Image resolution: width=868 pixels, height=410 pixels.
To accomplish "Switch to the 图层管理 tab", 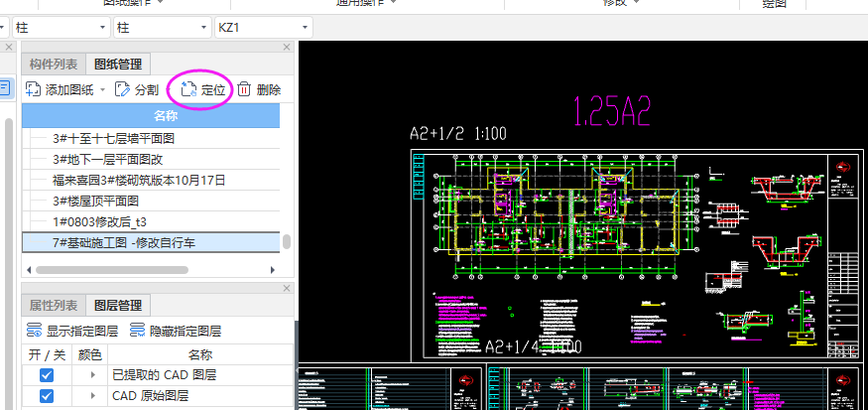I will (118, 306).
